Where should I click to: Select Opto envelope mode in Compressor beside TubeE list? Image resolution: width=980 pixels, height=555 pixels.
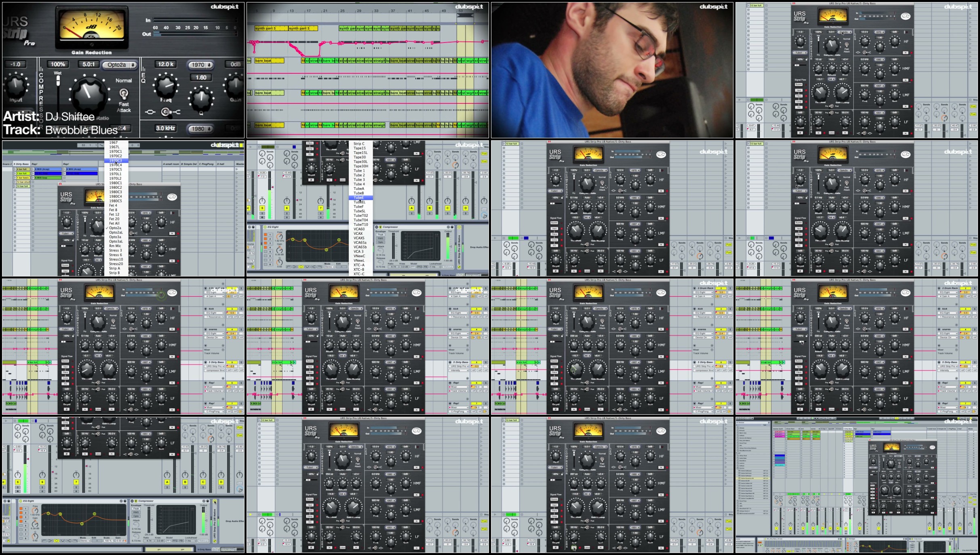(380, 242)
